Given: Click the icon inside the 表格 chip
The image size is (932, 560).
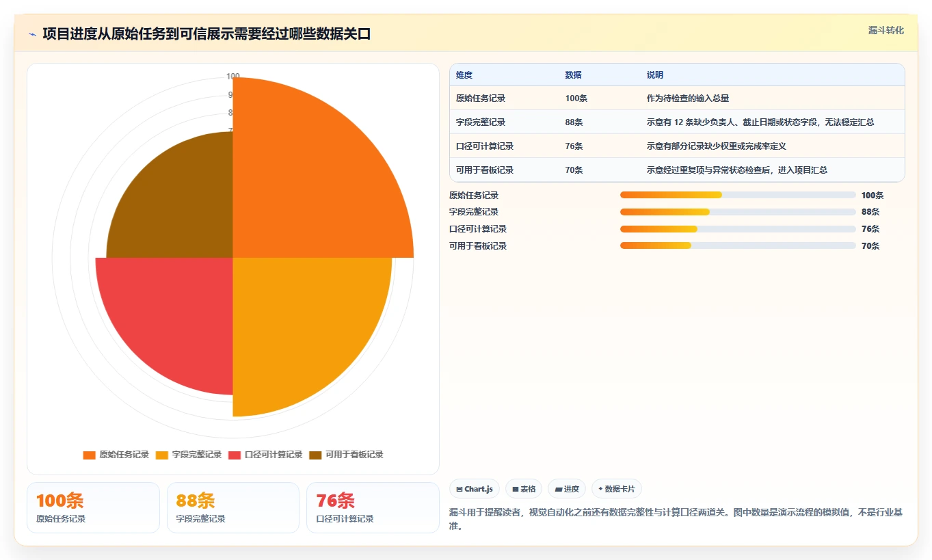Looking at the screenshot, I should pos(516,489).
